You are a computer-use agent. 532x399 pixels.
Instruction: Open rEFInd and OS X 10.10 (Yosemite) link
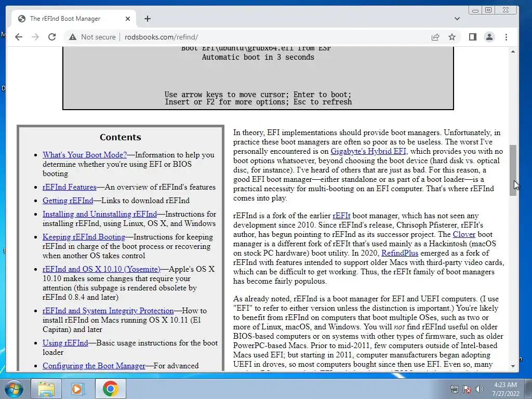(101, 269)
